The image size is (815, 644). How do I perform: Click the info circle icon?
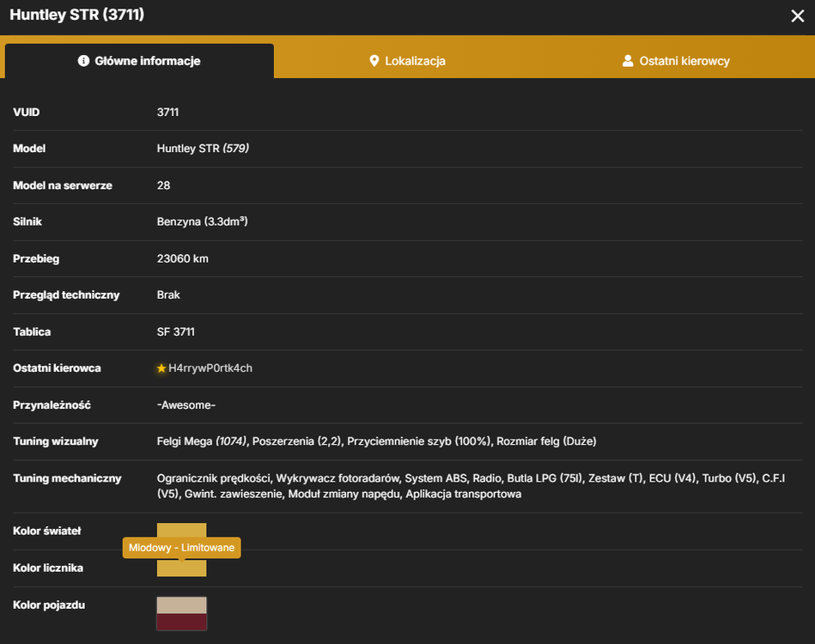point(83,61)
